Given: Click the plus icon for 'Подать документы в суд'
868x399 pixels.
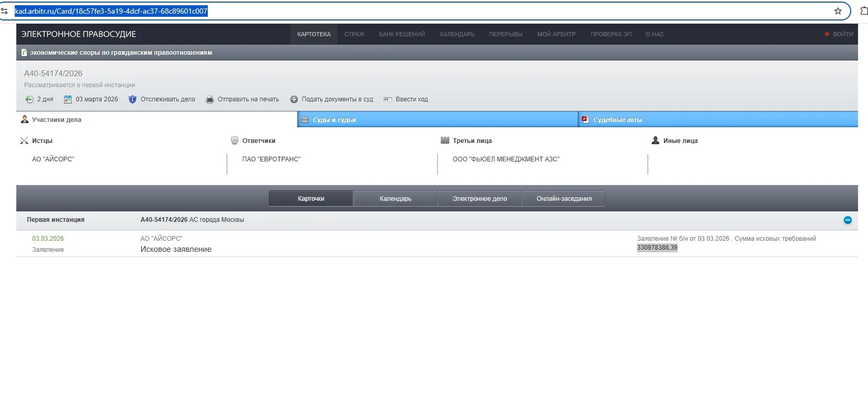Looking at the screenshot, I should point(294,99).
